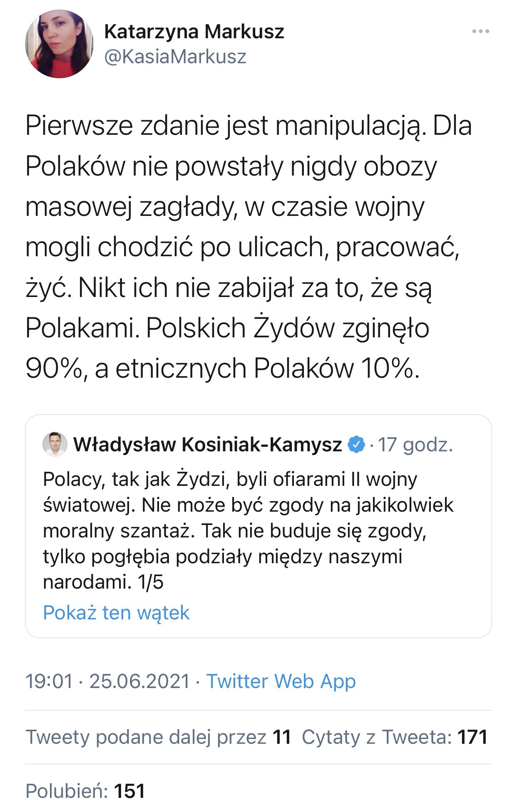Show 'Cytaty z Tweeta: 171' quote tweets
Screen dimensions: 517x812
click(394, 737)
